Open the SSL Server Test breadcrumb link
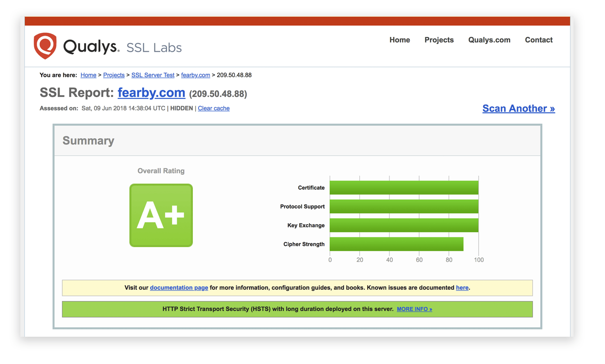This screenshot has width=605, height=364. click(153, 75)
